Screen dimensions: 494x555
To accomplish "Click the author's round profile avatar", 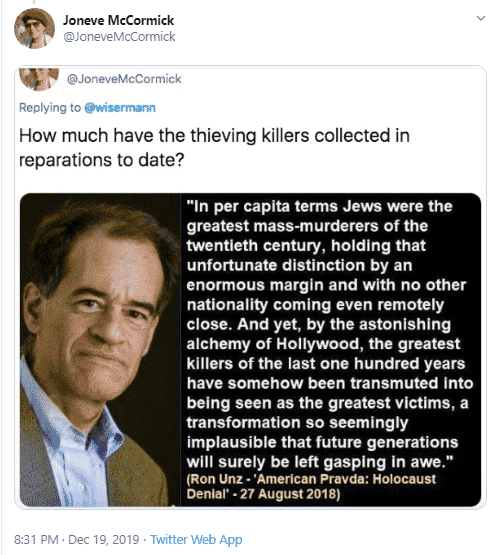I will click(x=34, y=28).
